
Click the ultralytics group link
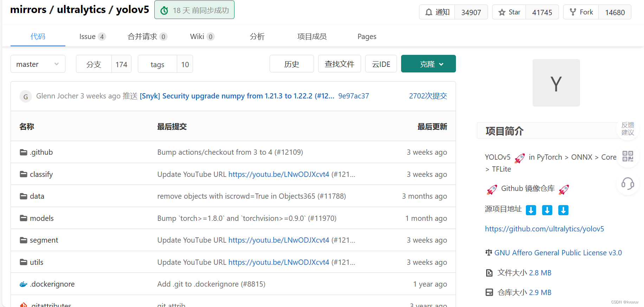(81, 9)
